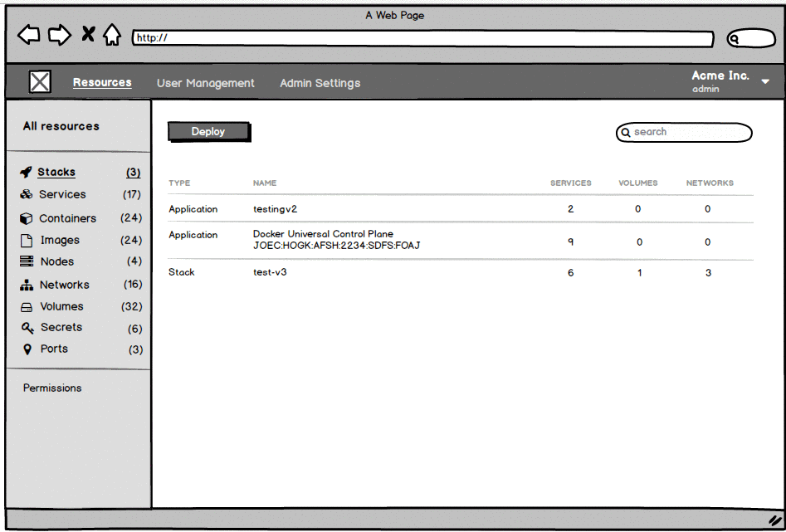Viewport: 786px width, 532px height.
Task: Click the Stacks rocket icon
Action: 26,173
